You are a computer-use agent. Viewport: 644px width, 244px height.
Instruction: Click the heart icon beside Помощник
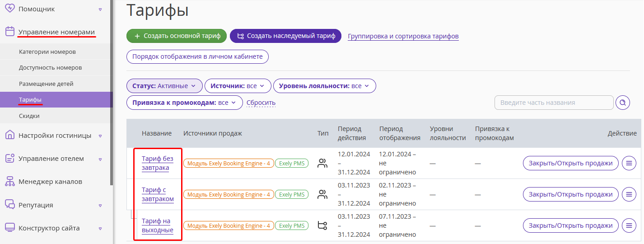click(x=10, y=9)
